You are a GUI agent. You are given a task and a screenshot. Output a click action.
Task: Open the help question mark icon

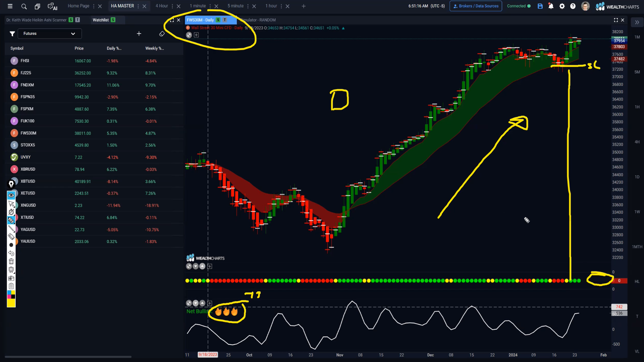click(x=573, y=6)
